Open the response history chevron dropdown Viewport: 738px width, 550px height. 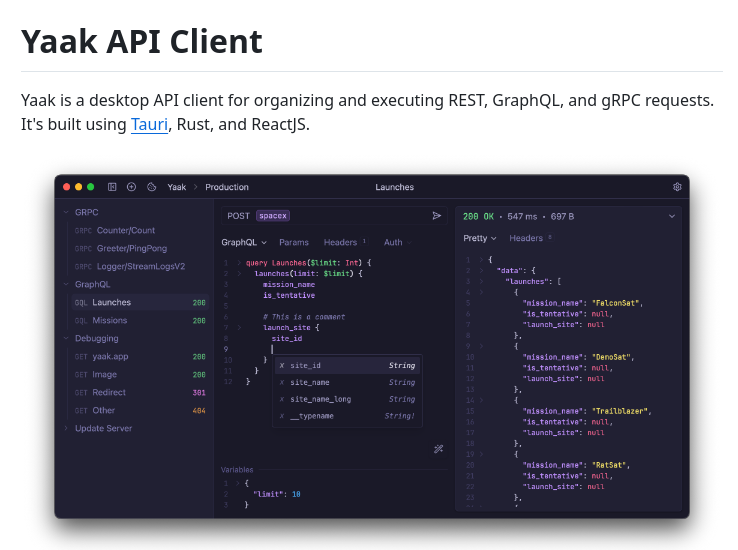click(x=672, y=216)
